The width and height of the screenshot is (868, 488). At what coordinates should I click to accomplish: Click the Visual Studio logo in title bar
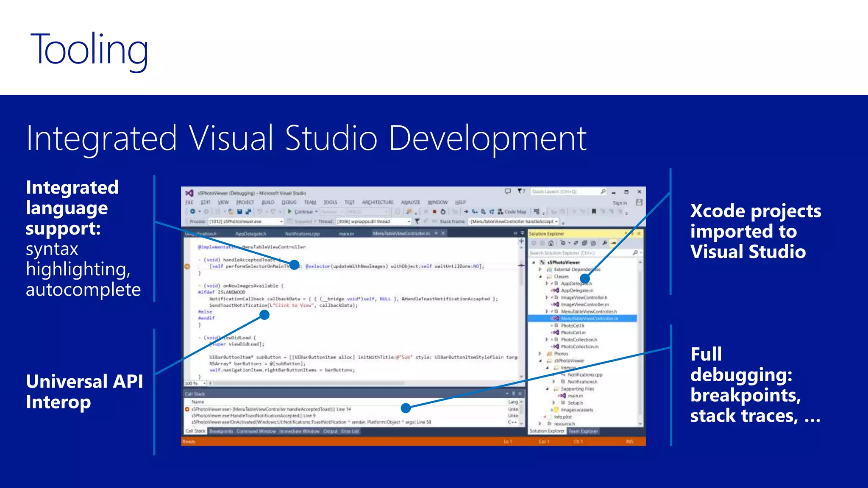tap(189, 193)
